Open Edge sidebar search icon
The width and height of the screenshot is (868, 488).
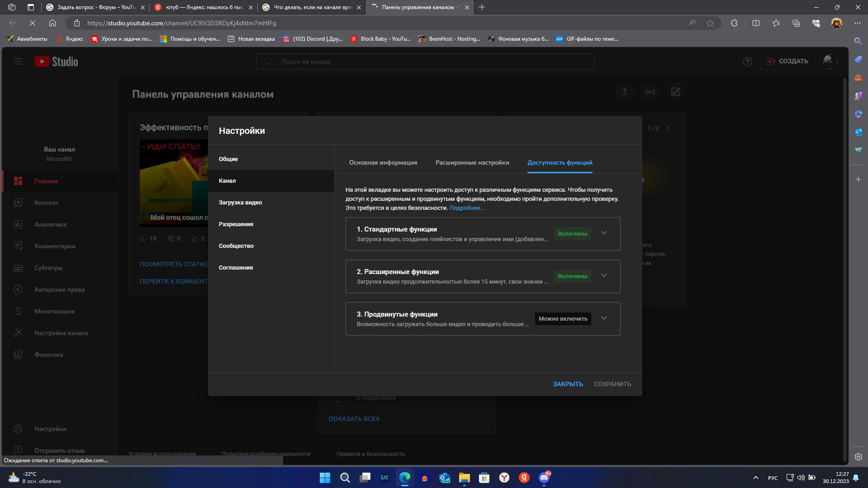click(x=858, y=41)
